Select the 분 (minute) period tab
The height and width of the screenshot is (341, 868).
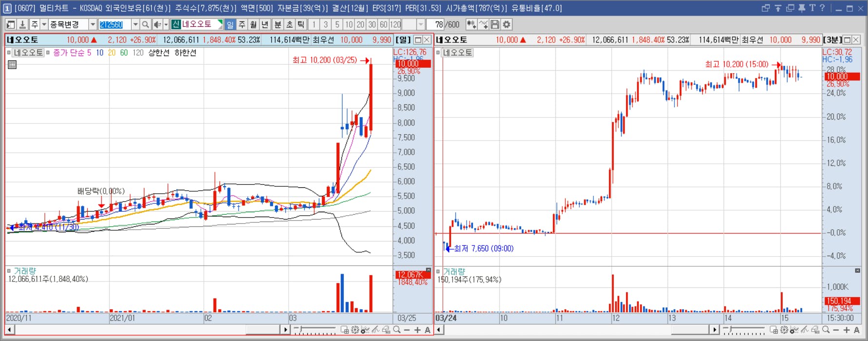(277, 24)
